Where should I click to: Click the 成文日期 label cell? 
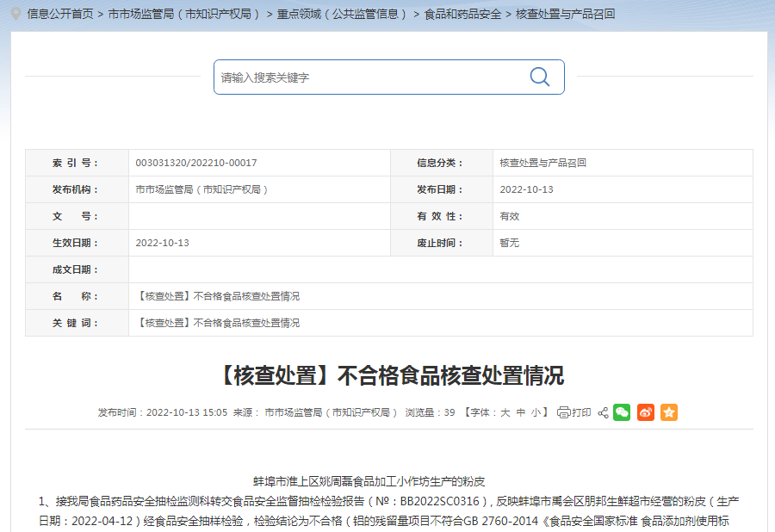pyautogui.click(x=77, y=269)
